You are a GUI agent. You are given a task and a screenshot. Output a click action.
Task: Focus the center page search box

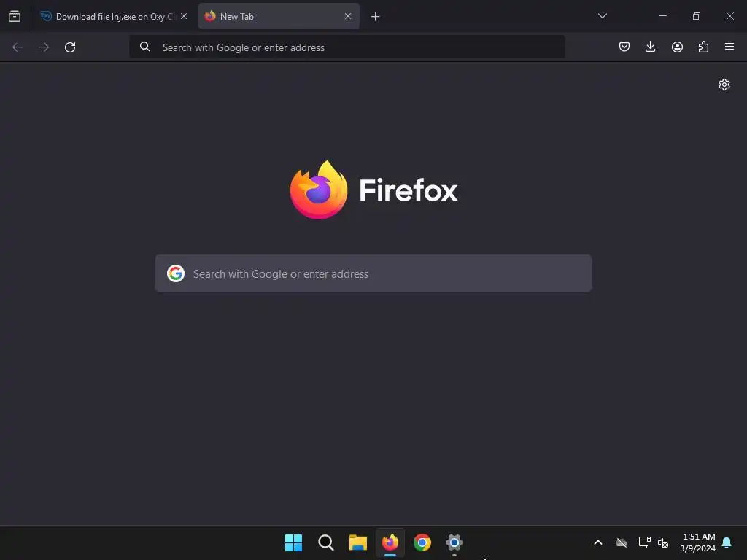pyautogui.click(x=373, y=274)
